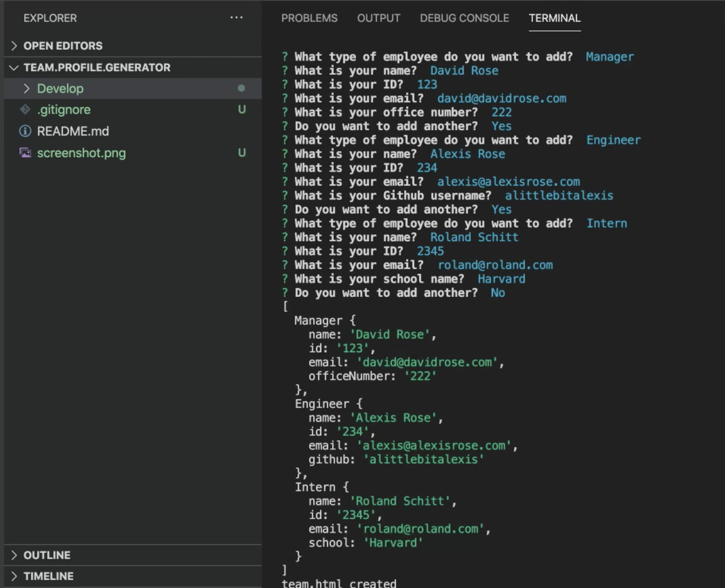Viewport: 725px width, 588px height.
Task: Click the roland@roland.com email answer
Action: [495, 265]
